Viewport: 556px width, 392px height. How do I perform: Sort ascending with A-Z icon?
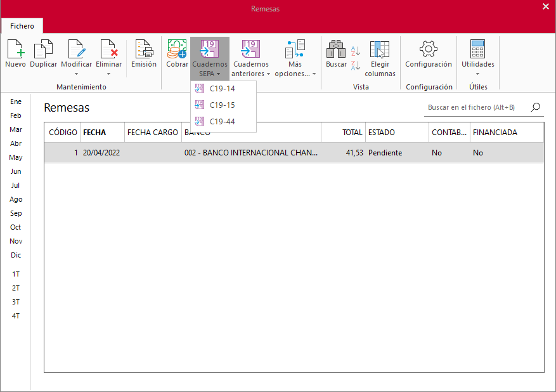pyautogui.click(x=356, y=51)
